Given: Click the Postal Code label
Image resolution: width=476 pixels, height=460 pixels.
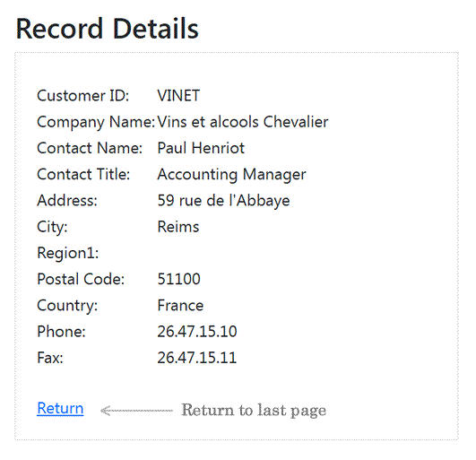Looking at the screenshot, I should click(81, 279).
